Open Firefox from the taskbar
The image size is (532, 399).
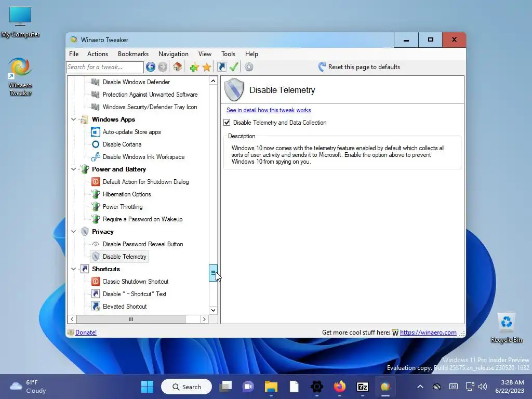pos(340,387)
